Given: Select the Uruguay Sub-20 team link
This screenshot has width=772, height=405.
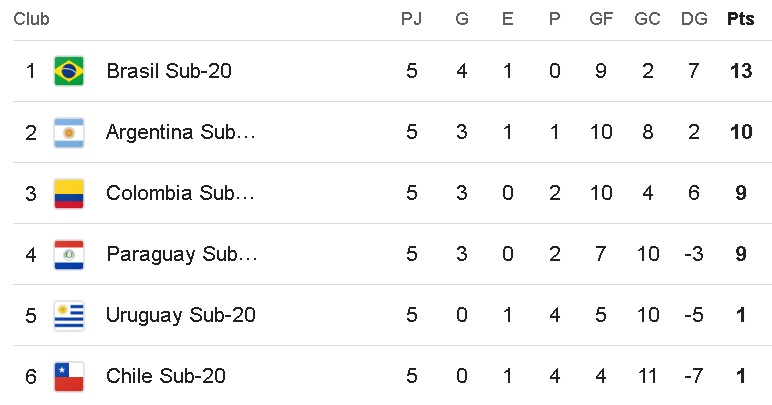Looking at the screenshot, I should click(x=181, y=315).
